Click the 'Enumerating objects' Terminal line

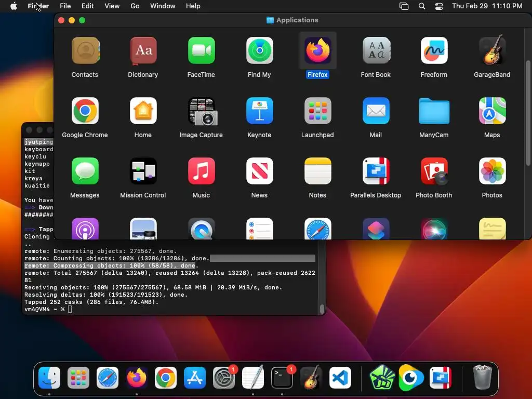pyautogui.click(x=100, y=251)
